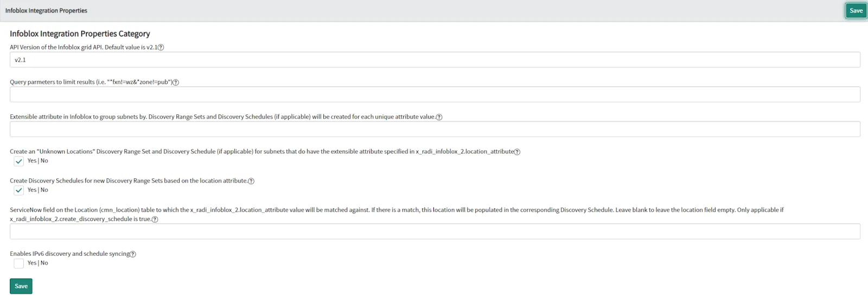Viewport: 868px width, 297px height.
Task: Click the Save button in the header
Action: click(856, 11)
